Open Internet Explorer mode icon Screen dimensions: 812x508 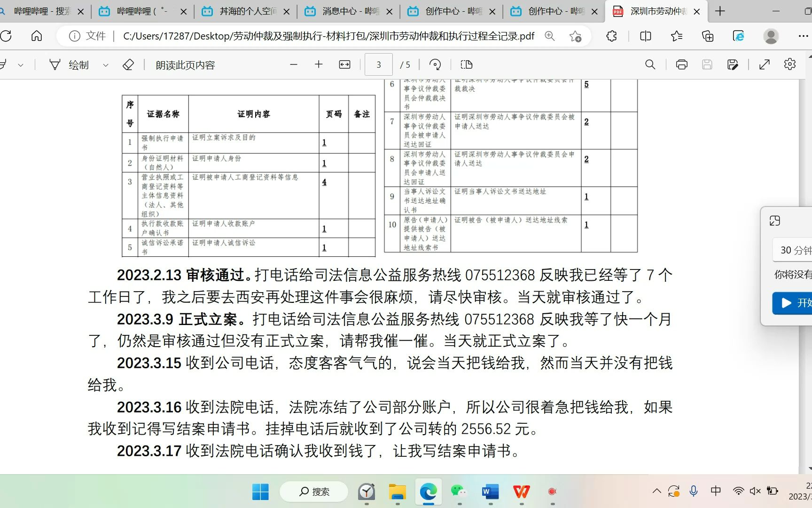(739, 36)
